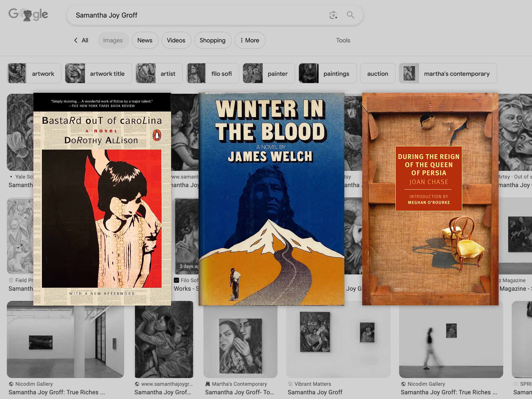Click the Penguin logo on Bastard cover
Screen dimensions: 532x399
tap(157, 135)
